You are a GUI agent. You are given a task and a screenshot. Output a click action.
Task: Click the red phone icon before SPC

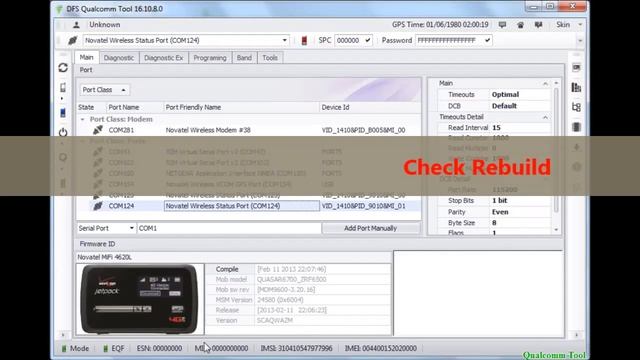coord(304,40)
